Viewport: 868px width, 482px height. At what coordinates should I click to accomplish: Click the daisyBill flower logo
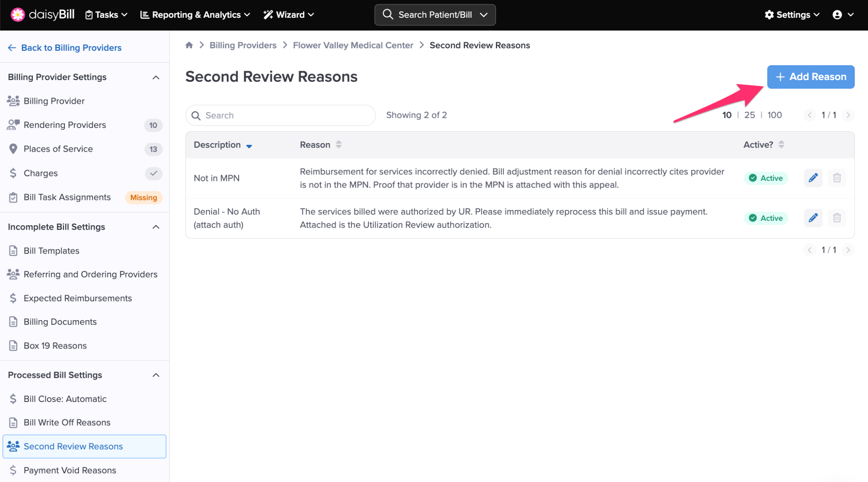[x=18, y=14]
